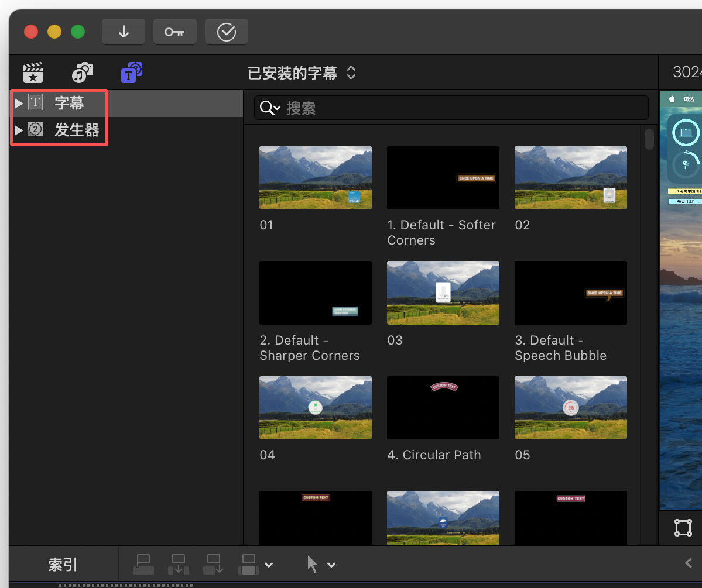Viewport: 702px width, 588px height.
Task: Choose the Select arrow tool
Action: click(x=313, y=564)
